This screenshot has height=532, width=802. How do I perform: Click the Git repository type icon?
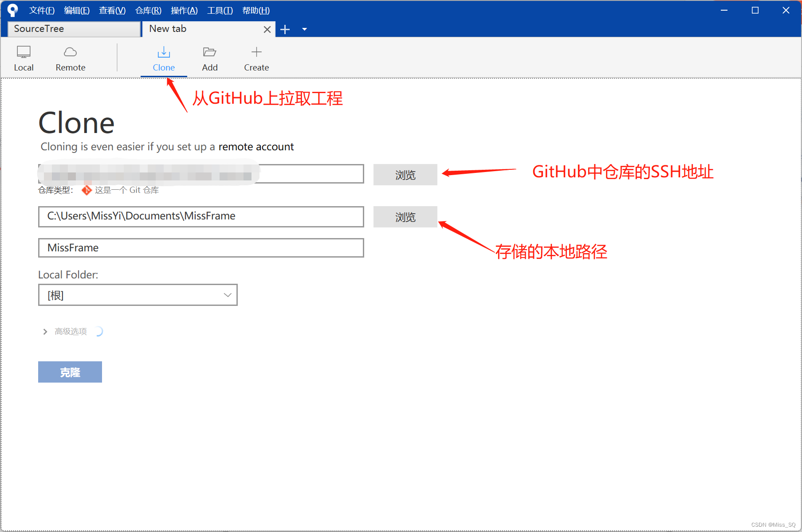[86, 190]
